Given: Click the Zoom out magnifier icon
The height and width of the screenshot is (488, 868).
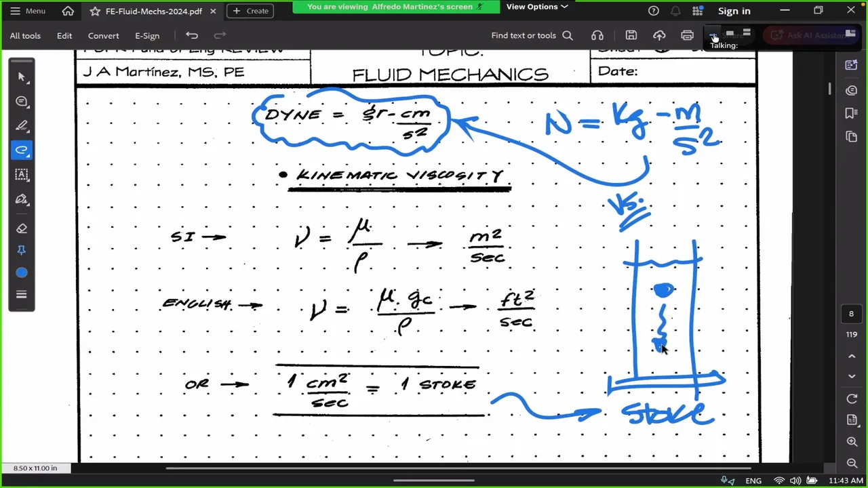Looking at the screenshot, I should point(852,464).
